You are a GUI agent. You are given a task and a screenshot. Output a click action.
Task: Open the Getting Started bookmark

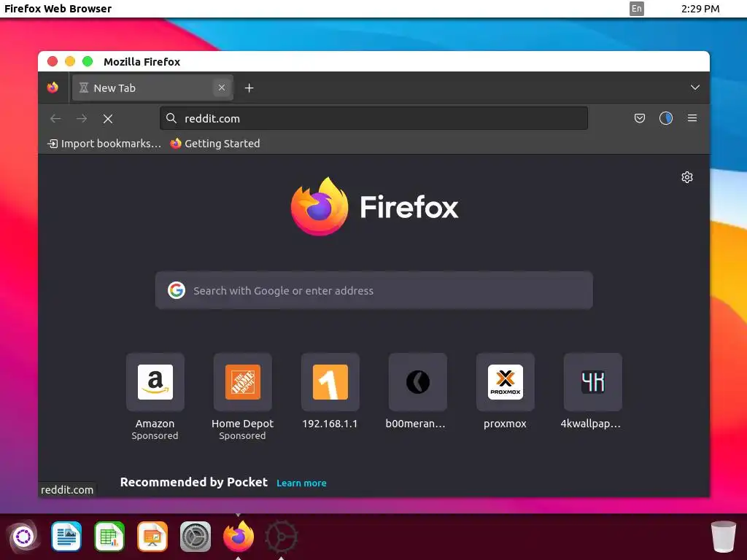[x=215, y=144]
